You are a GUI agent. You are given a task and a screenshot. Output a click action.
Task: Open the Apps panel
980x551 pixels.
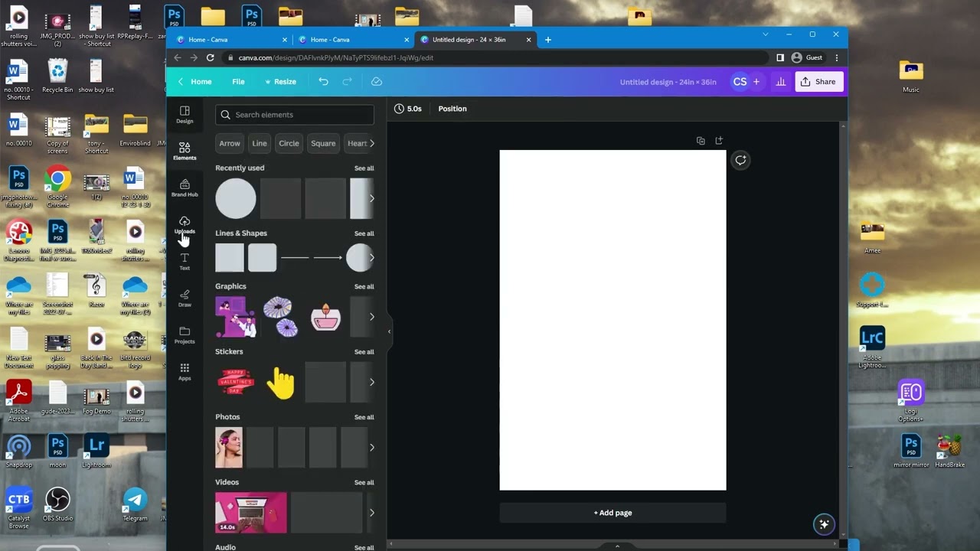point(185,371)
